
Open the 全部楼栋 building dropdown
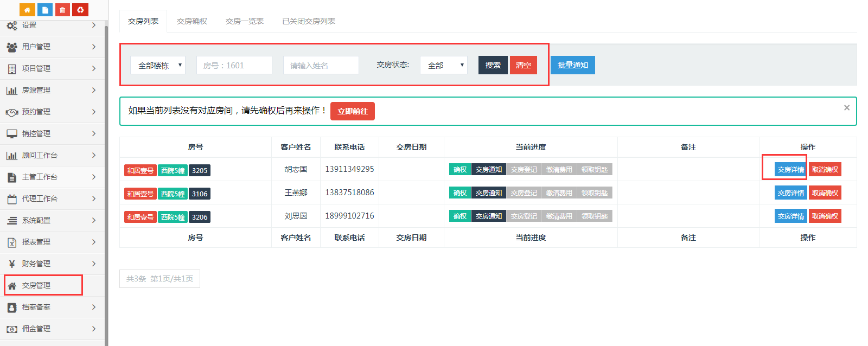158,65
